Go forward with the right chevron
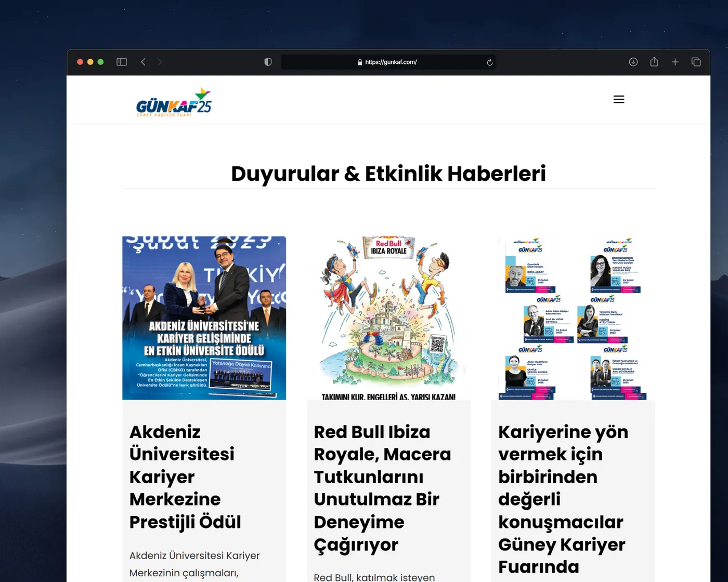Viewport: 728px width, 582px height. [x=160, y=62]
